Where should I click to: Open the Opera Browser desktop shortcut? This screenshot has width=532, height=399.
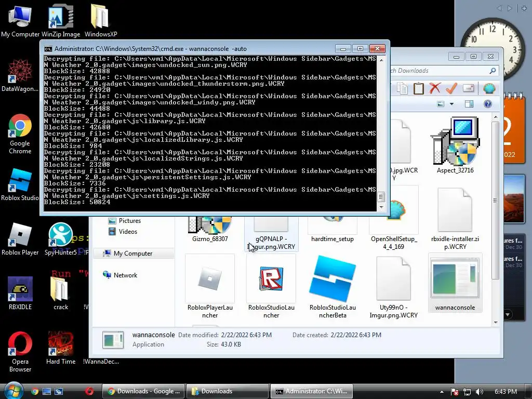click(x=20, y=352)
